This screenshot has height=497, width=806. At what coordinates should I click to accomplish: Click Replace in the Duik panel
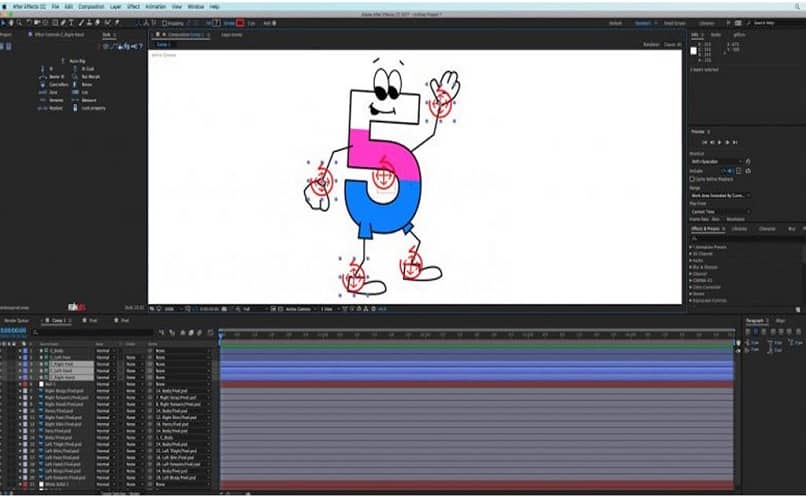click(51, 108)
